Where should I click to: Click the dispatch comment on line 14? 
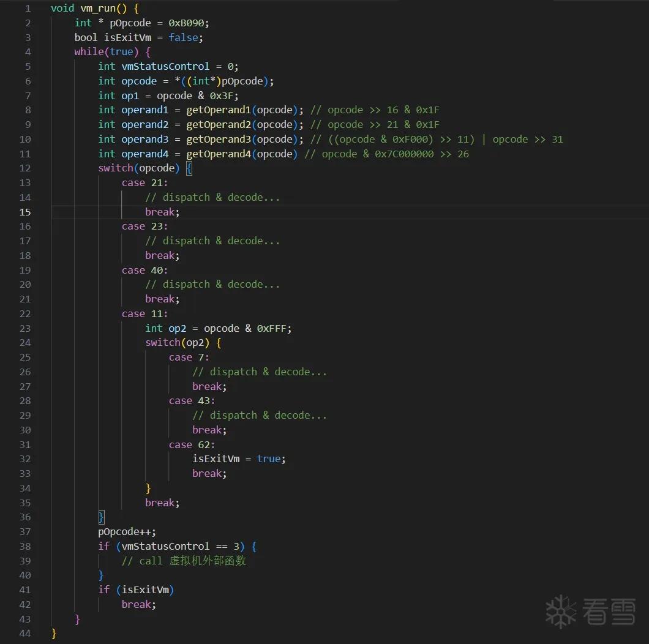click(212, 197)
